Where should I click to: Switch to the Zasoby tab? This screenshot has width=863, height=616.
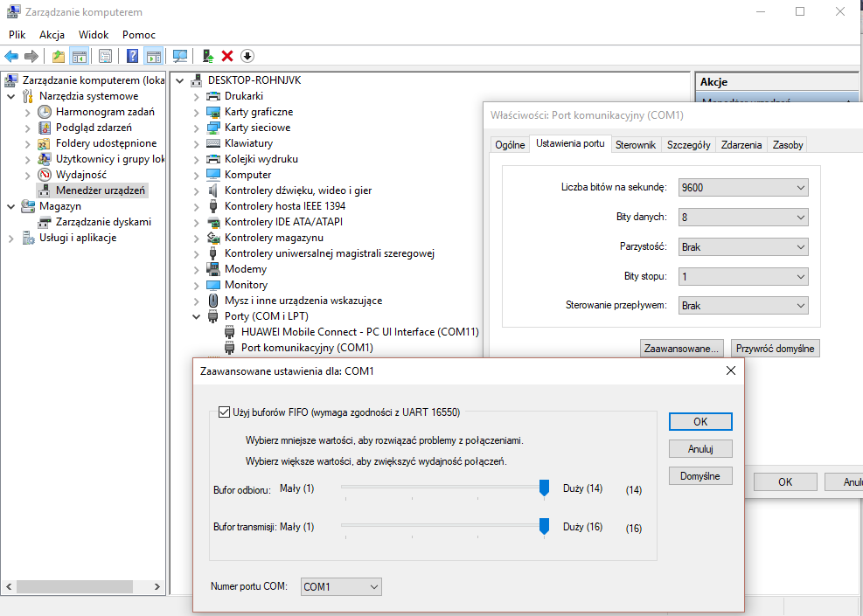pyautogui.click(x=788, y=145)
